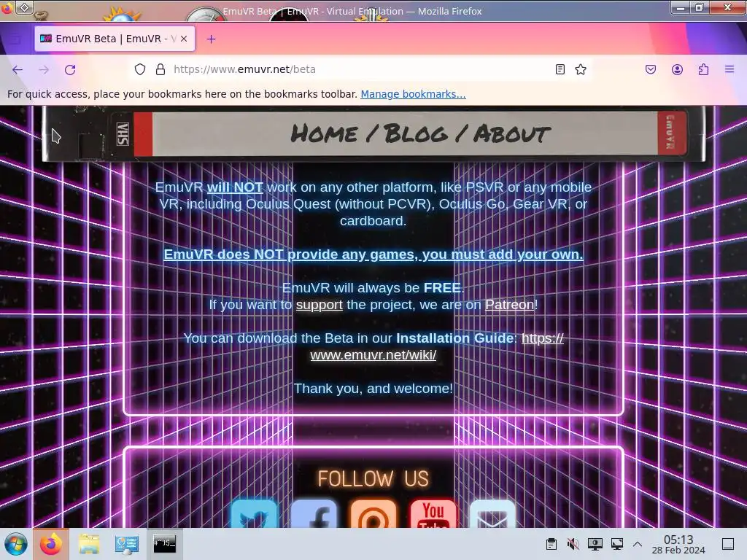Screen dimensions: 747x560
Task: Open the extensions puzzle icon
Action: coord(704,69)
